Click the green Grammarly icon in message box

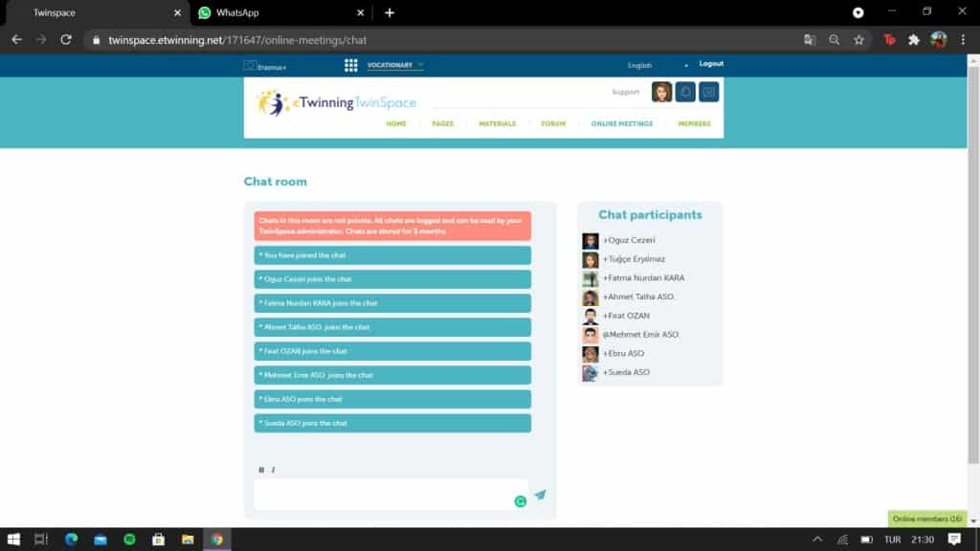click(521, 501)
